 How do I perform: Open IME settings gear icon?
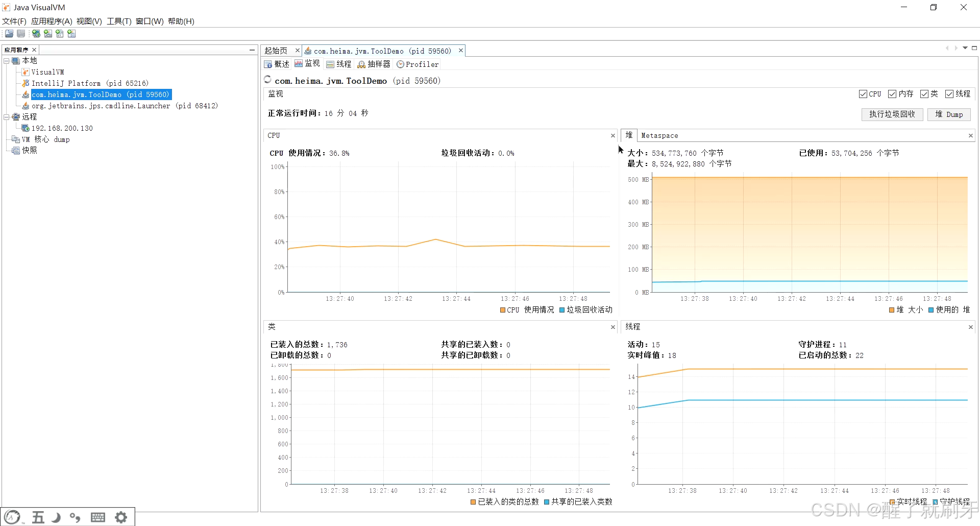(121, 517)
